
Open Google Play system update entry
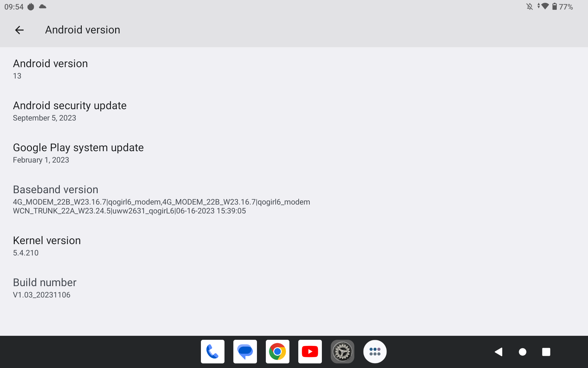click(x=78, y=153)
